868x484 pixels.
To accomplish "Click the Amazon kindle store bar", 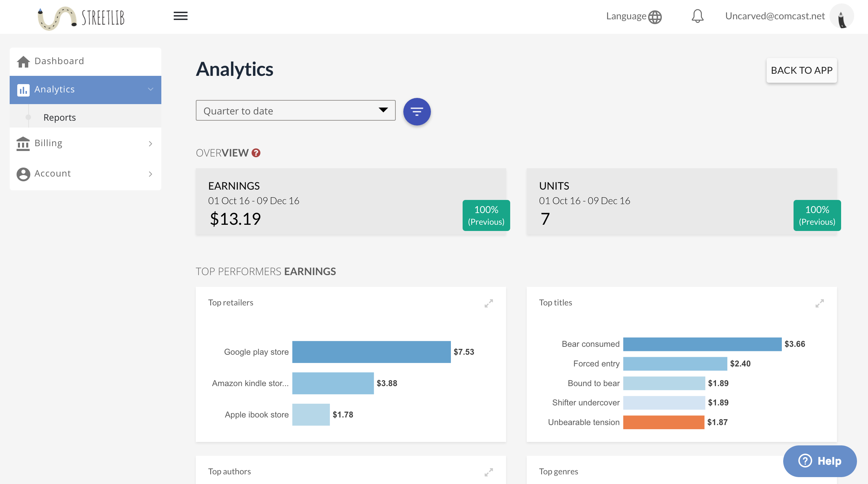I will tap(333, 383).
